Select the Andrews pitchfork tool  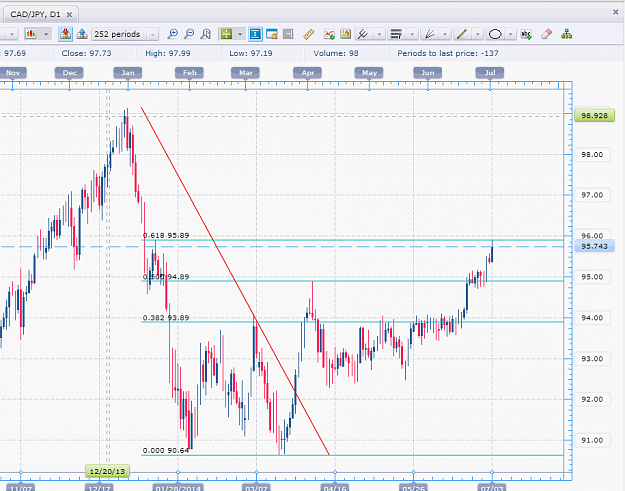[362, 34]
